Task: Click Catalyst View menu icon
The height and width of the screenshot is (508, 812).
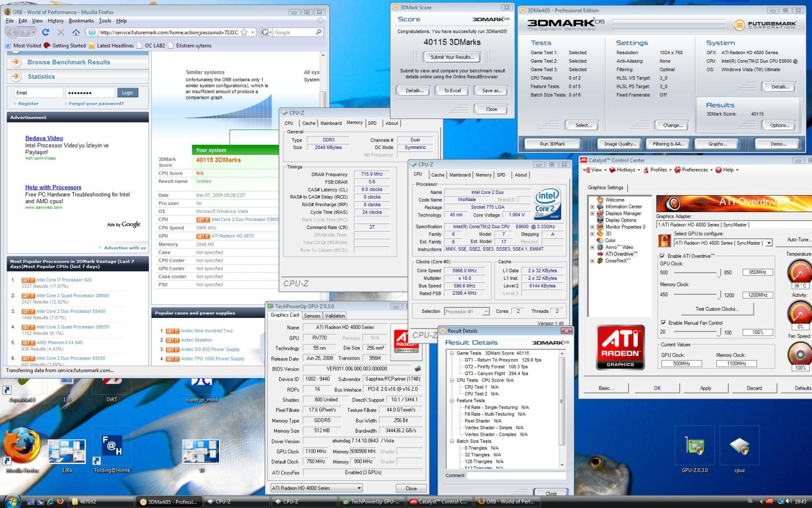Action: pos(586,170)
